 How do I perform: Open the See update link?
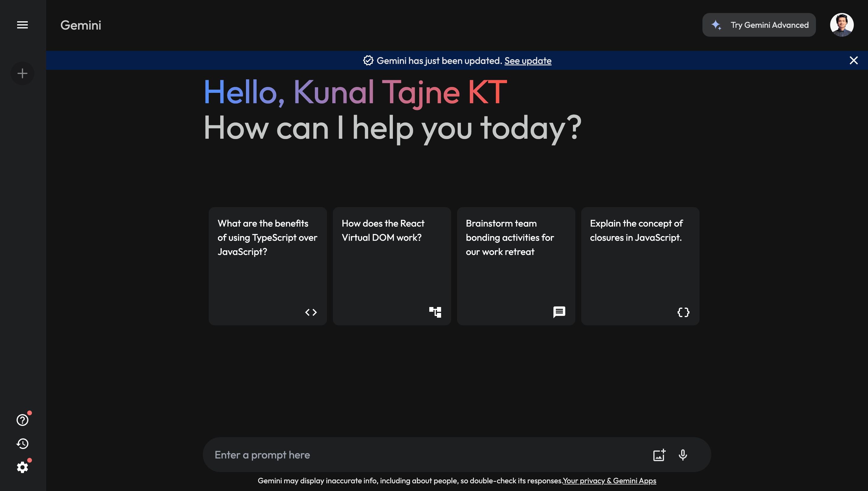coord(528,61)
